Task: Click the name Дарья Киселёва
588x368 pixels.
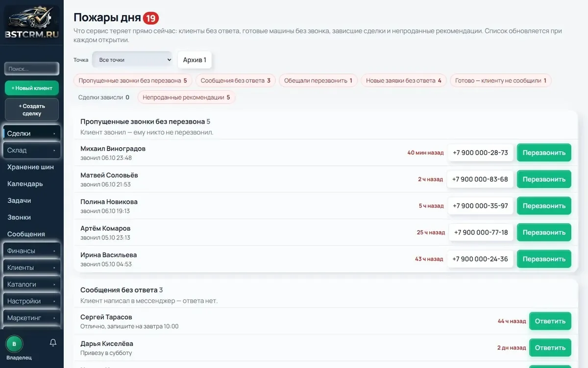Action: point(107,343)
